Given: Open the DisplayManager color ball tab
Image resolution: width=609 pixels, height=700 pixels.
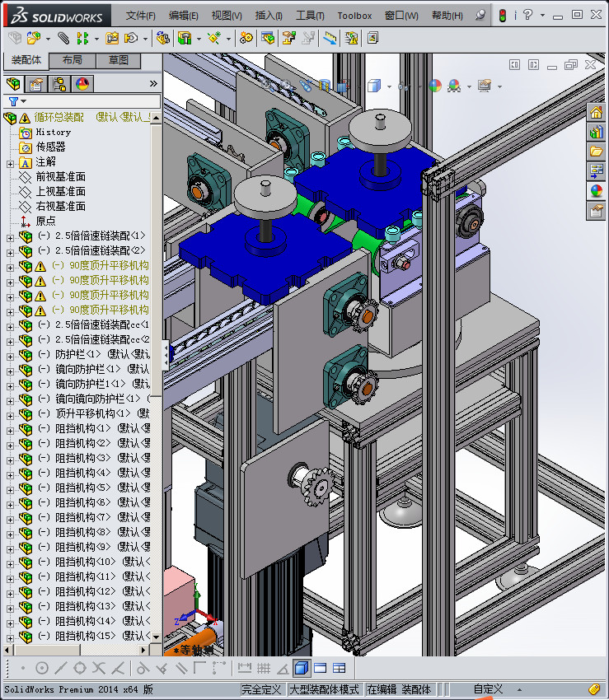Looking at the screenshot, I should click(82, 83).
